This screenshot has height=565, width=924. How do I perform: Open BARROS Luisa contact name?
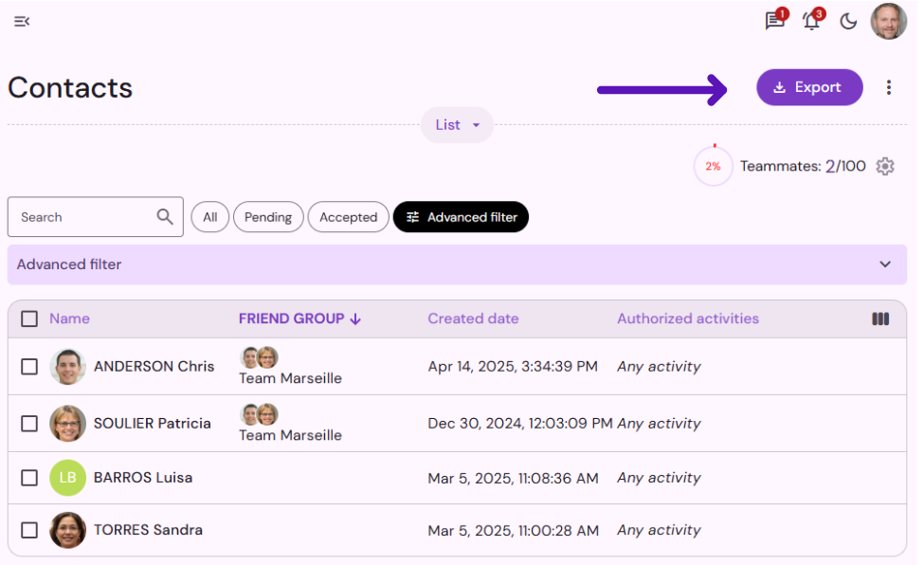coord(143,478)
